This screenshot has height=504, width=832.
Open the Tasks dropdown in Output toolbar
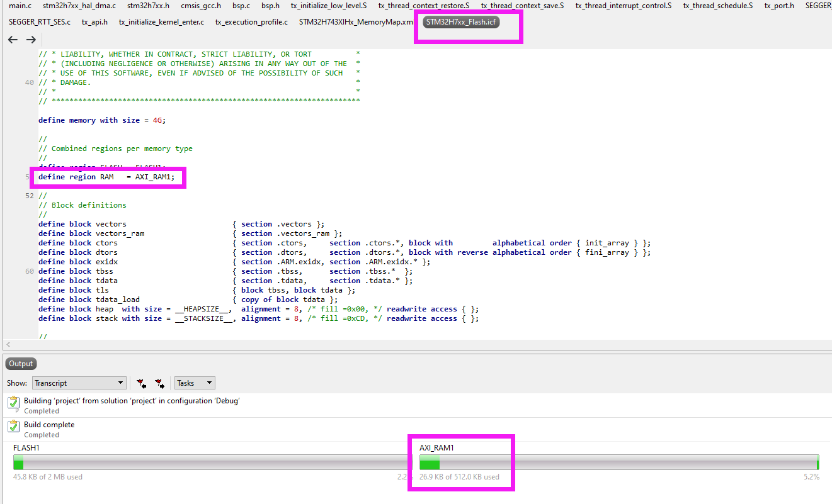195,383
